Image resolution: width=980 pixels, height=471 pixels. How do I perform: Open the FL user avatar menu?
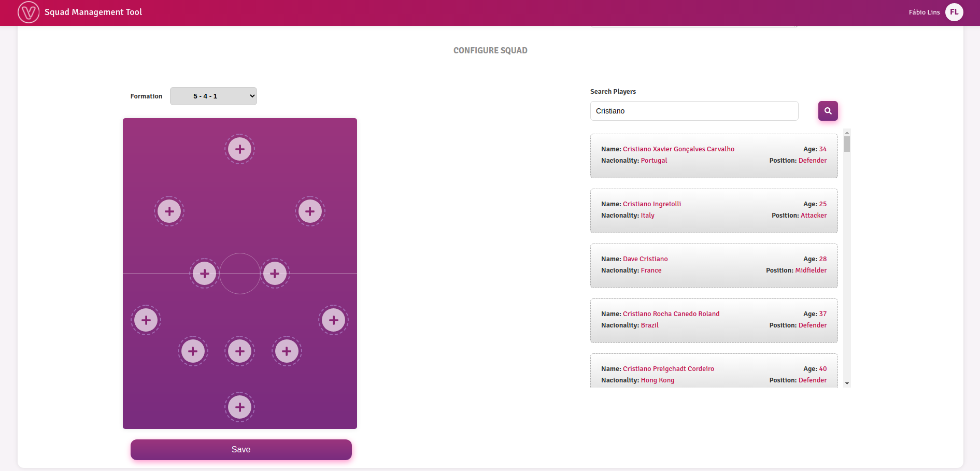point(954,12)
